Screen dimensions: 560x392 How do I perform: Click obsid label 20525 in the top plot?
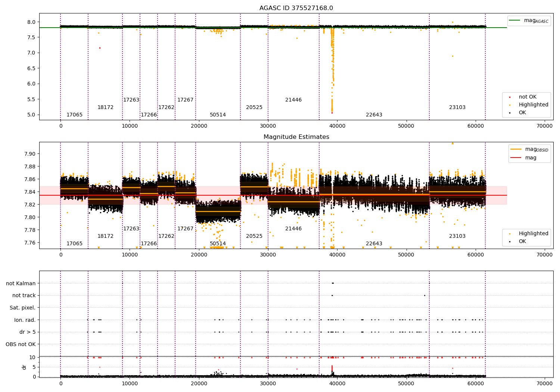[x=254, y=108]
